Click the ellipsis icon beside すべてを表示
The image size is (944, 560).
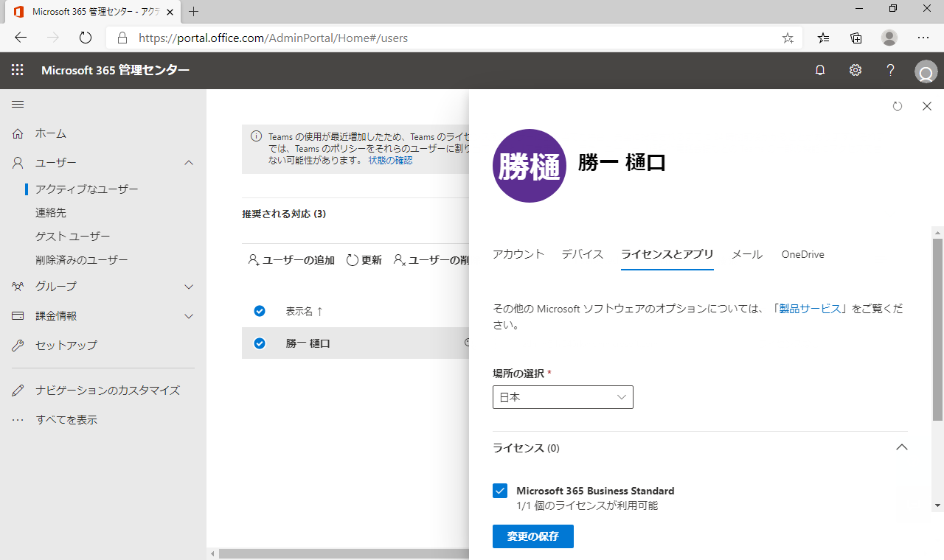(18, 420)
